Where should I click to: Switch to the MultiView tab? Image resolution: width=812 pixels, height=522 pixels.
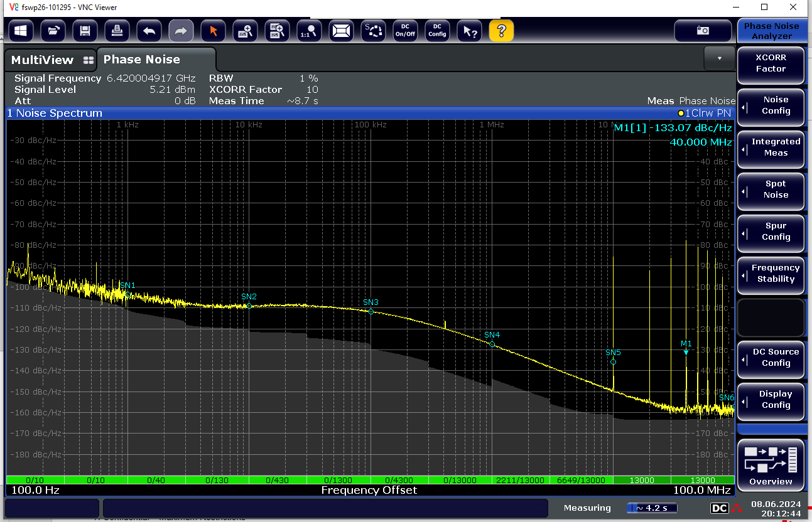51,60
